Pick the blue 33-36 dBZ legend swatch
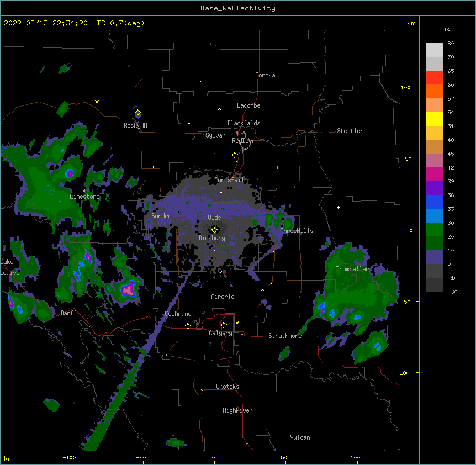Viewport: 476px width, 465px height. click(x=434, y=202)
